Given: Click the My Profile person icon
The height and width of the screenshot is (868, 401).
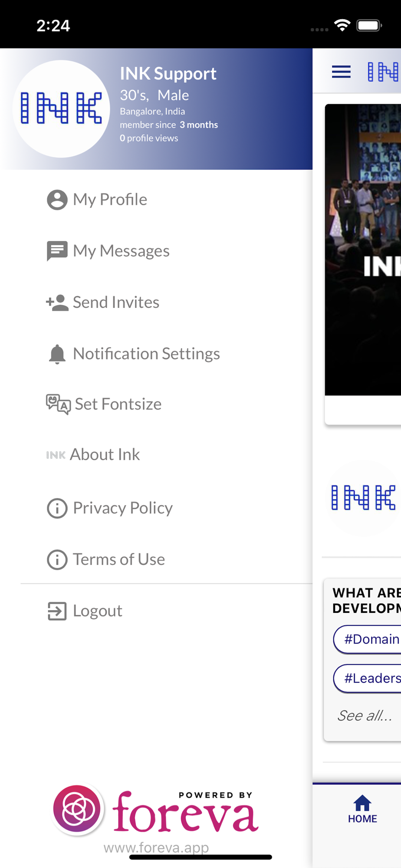Looking at the screenshot, I should coord(57,200).
